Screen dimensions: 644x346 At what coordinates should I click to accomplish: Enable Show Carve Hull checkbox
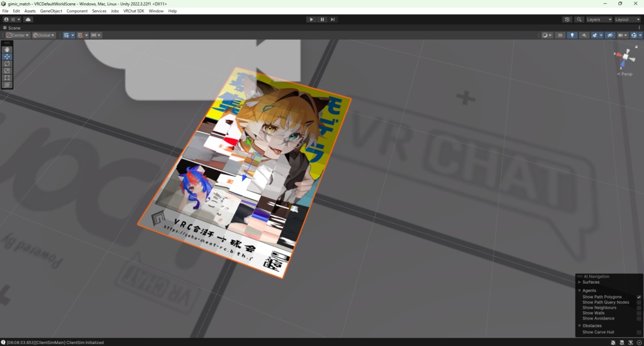click(x=639, y=332)
